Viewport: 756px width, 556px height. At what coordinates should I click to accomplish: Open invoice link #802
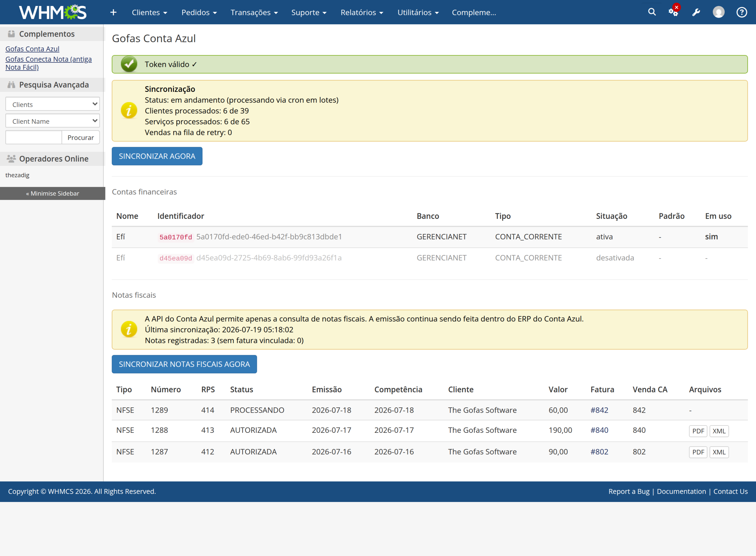(x=599, y=452)
